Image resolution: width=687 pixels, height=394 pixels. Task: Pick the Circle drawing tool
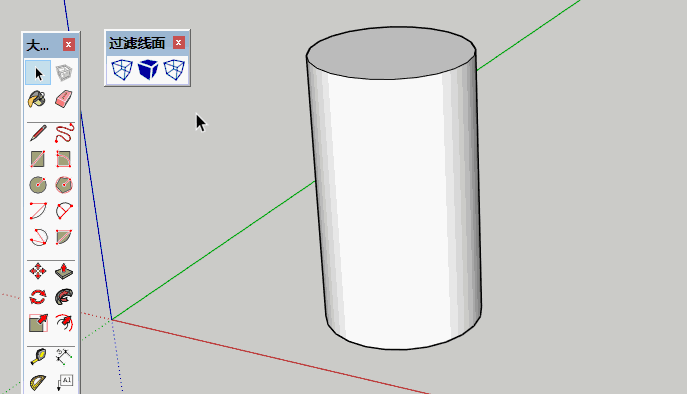click(x=38, y=185)
